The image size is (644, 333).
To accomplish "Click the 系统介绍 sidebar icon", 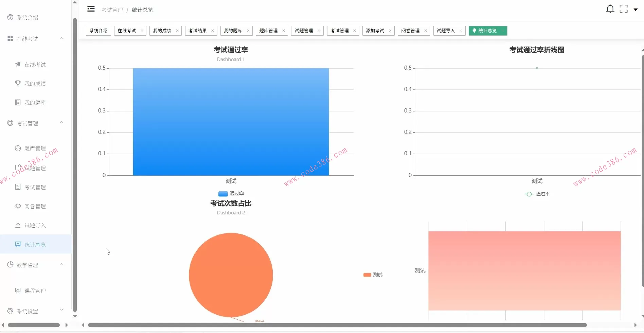I will click(10, 17).
